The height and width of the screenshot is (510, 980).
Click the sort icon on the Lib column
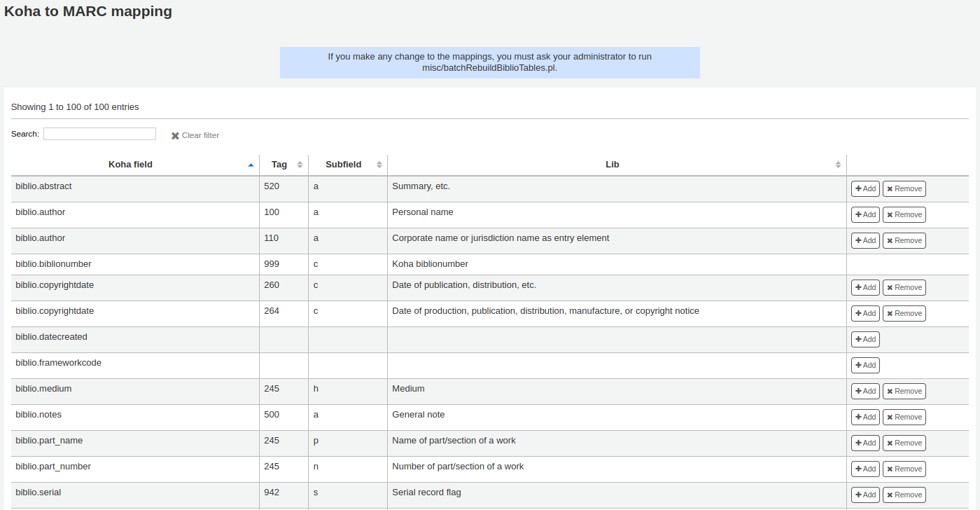click(838, 164)
